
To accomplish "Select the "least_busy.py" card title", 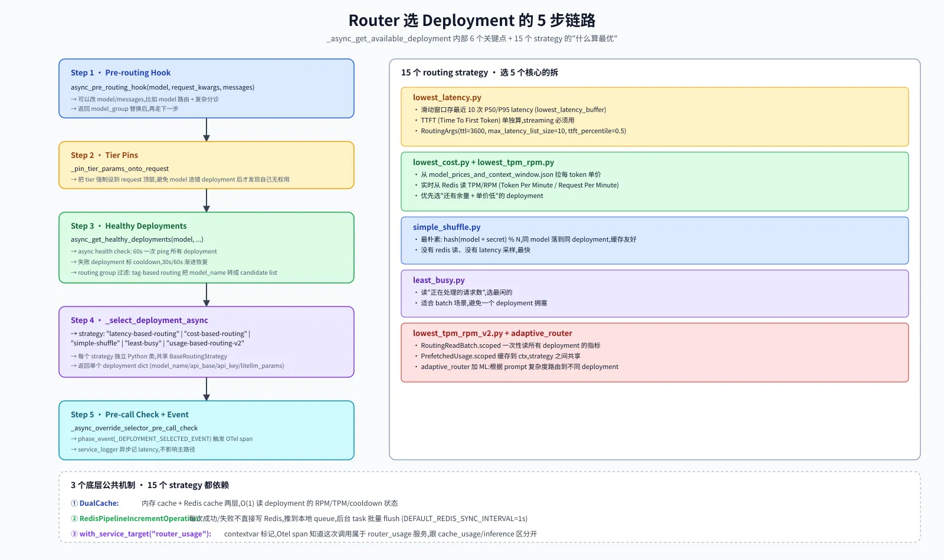I will (439, 281).
